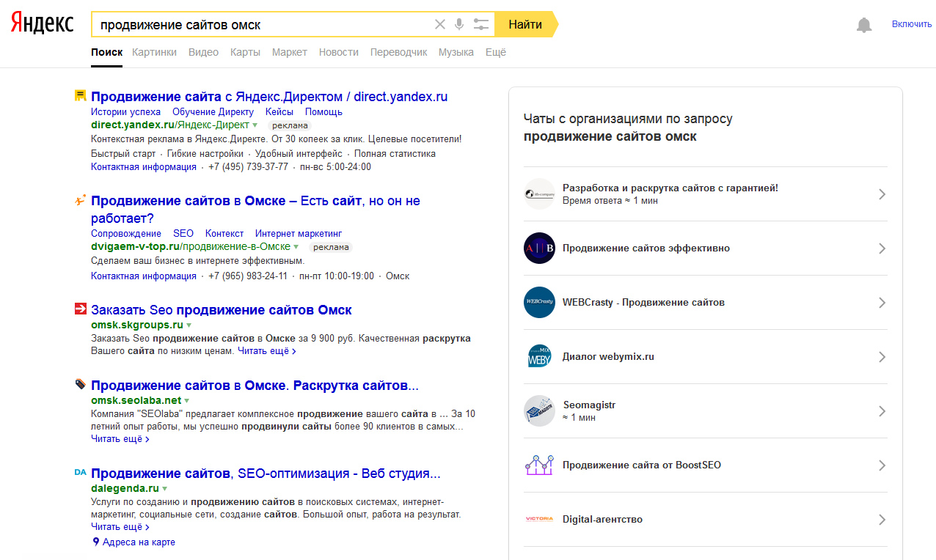Open chevron for Digital-агентство chat

click(882, 520)
